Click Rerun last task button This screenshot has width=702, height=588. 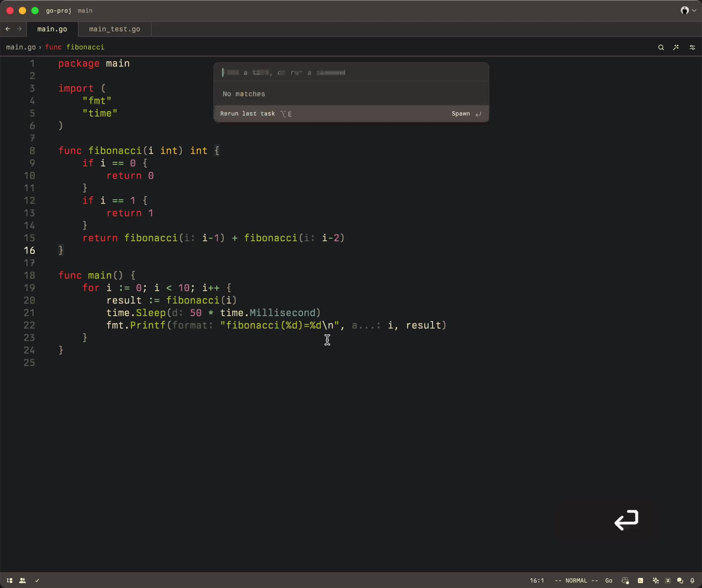click(x=256, y=113)
